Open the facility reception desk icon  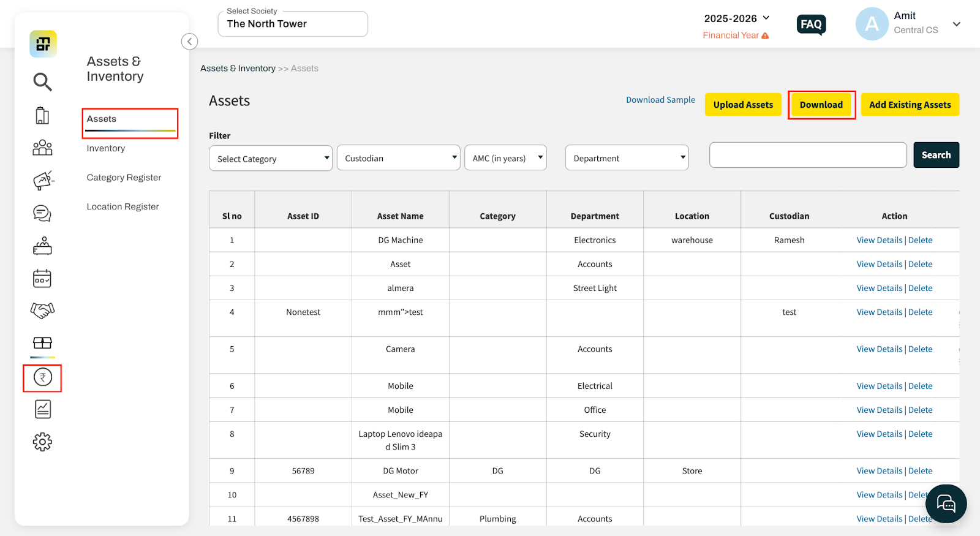coord(42,246)
